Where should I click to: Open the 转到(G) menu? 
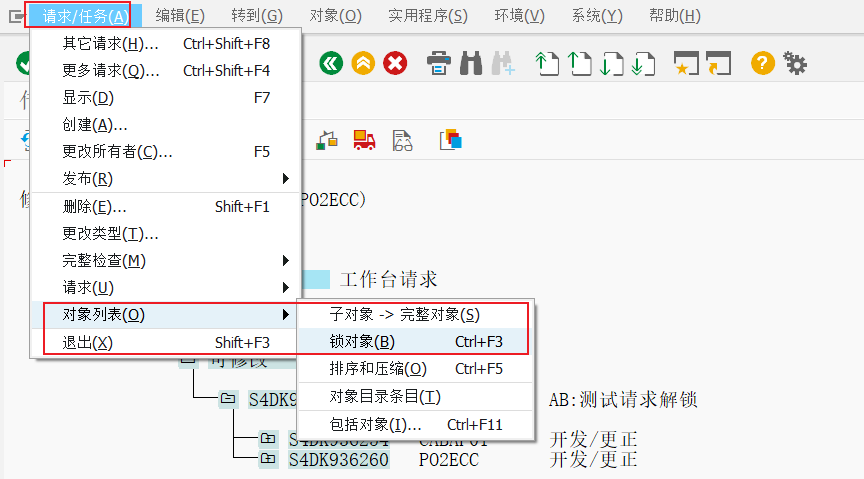click(257, 16)
